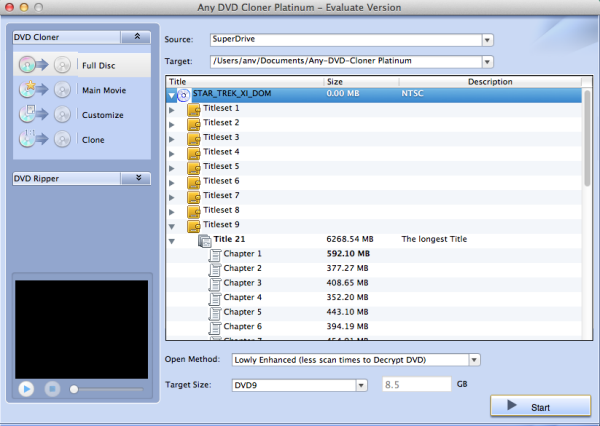Click the Chapter 2 document icon

pyautogui.click(x=215, y=270)
